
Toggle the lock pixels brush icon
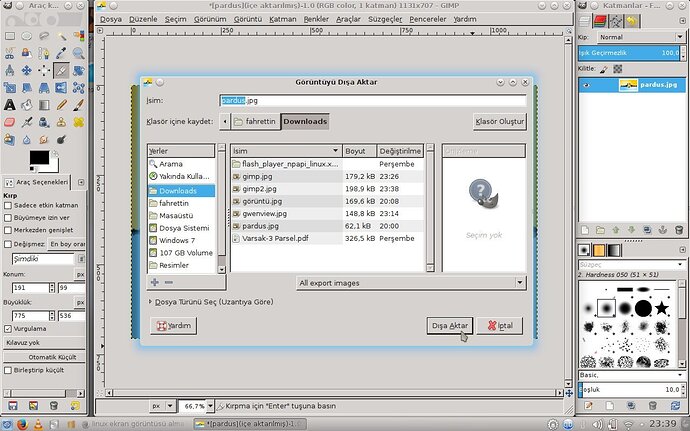click(604, 69)
